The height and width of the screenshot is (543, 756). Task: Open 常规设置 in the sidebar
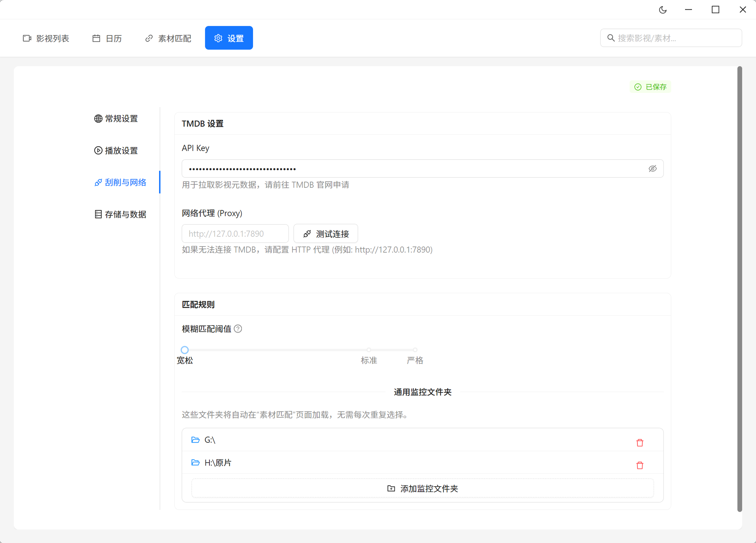pyautogui.click(x=116, y=119)
